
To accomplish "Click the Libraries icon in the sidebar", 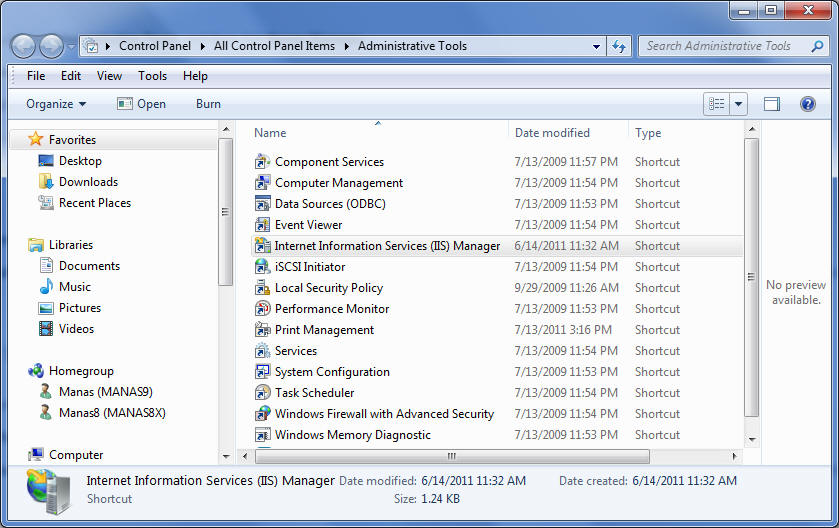I will pyautogui.click(x=36, y=245).
